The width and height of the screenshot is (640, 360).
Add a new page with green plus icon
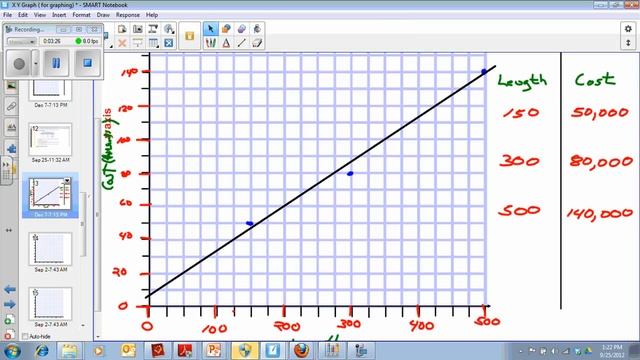(x=9, y=320)
